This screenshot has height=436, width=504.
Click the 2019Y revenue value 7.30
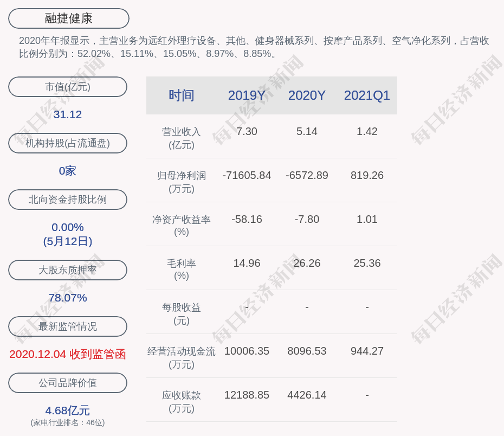(x=247, y=132)
